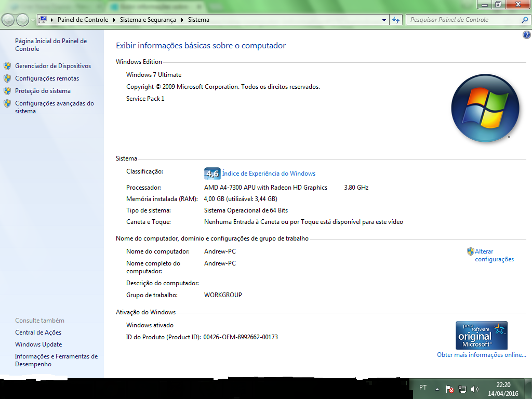
Task: Open Configurações avançadas do sistema link
Action: click(54, 107)
